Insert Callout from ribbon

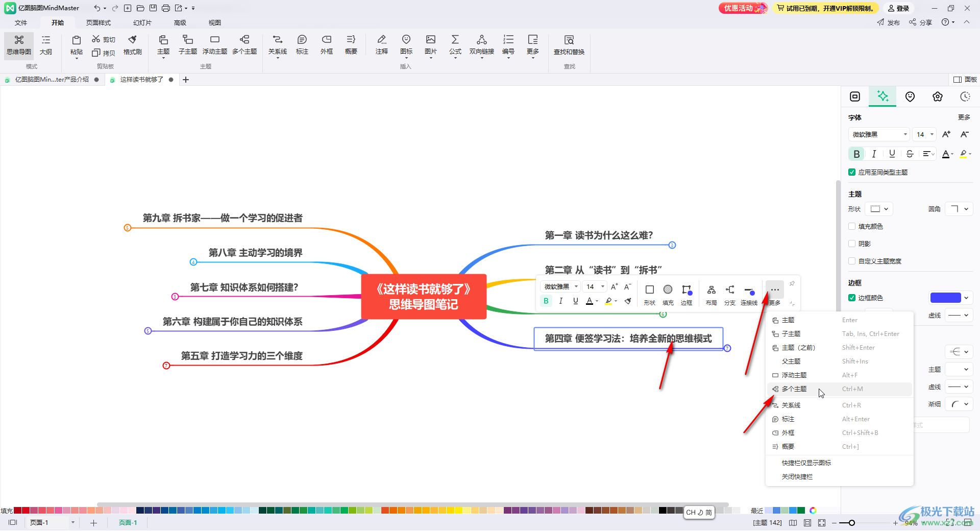click(x=302, y=45)
